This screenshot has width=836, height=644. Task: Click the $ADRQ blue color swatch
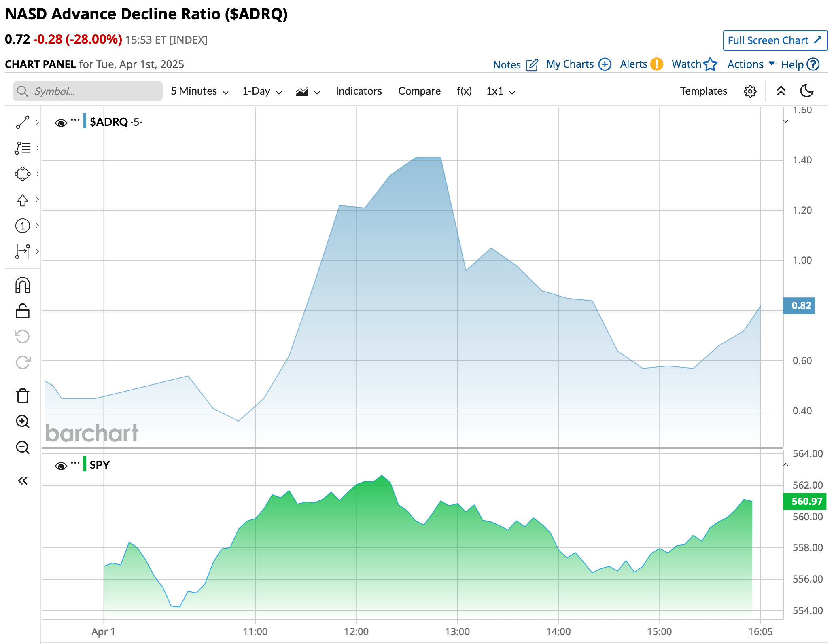click(x=85, y=121)
